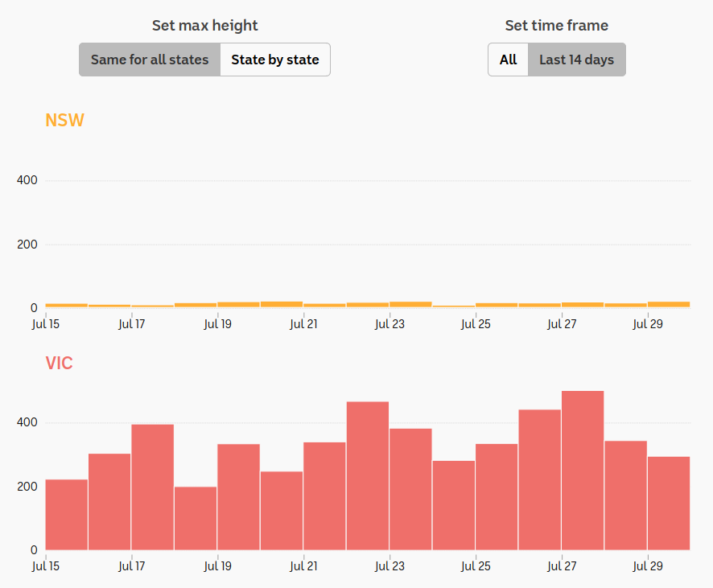The image size is (713, 588).
Task: Click the NSW bar at Jul 20
Action: coord(282,304)
